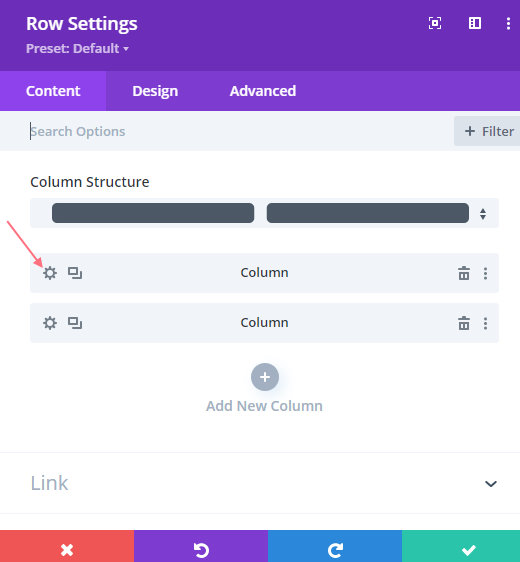Delete the second Column via trash icon
Image resolution: width=520 pixels, height=562 pixels.
pyautogui.click(x=464, y=323)
